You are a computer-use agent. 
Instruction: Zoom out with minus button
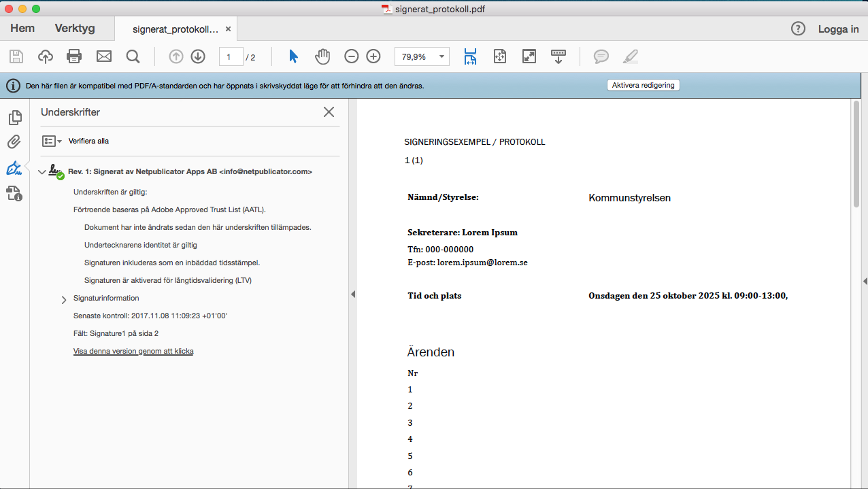tap(351, 56)
